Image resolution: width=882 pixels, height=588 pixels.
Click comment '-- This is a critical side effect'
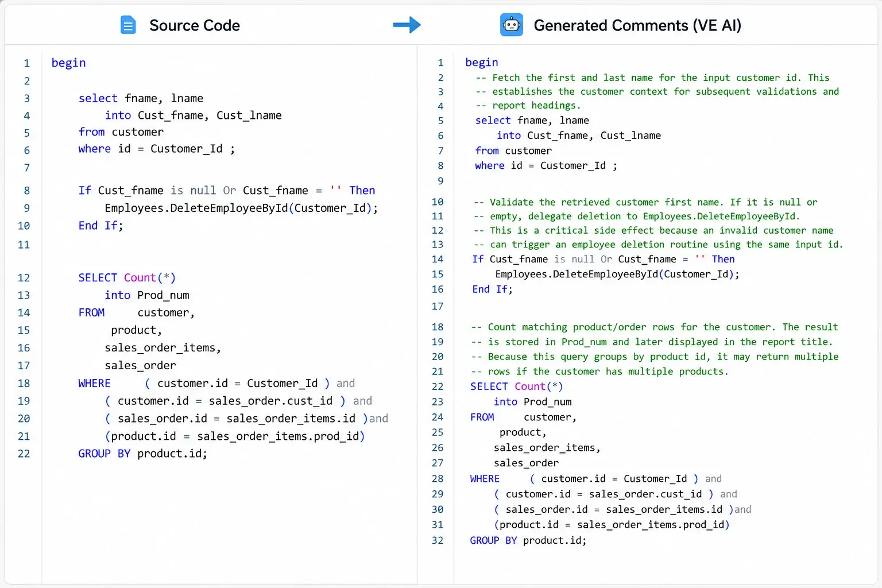point(653,231)
